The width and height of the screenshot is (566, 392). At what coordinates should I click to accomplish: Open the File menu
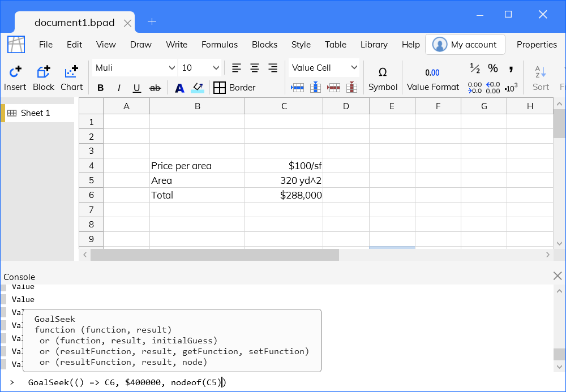(x=46, y=45)
